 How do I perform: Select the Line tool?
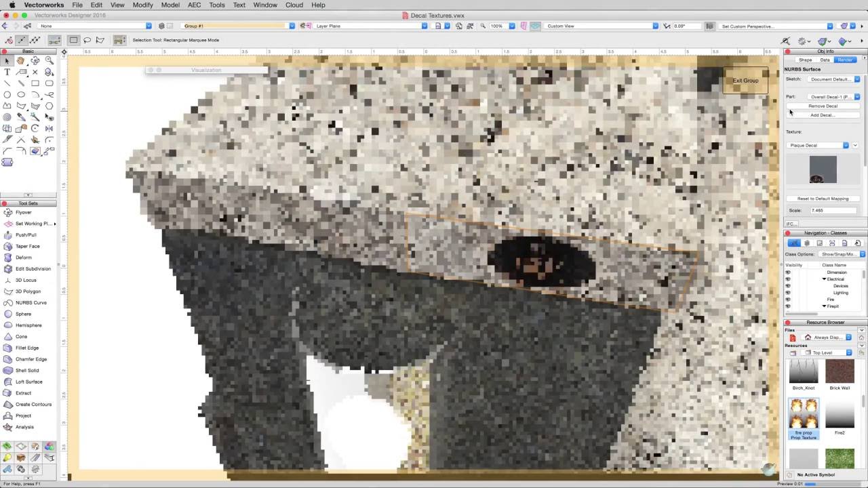pyautogui.click(x=7, y=83)
